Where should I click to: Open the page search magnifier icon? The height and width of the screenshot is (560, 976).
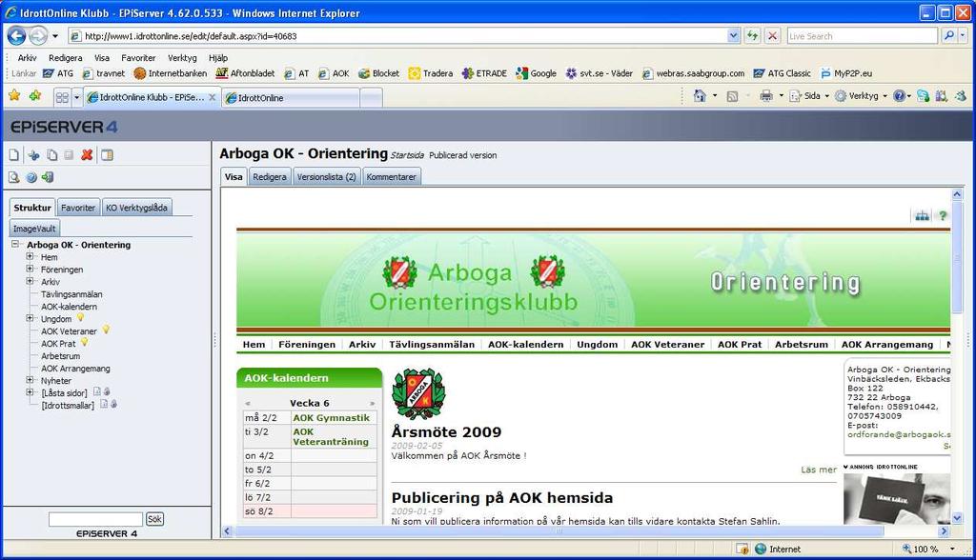point(14,177)
